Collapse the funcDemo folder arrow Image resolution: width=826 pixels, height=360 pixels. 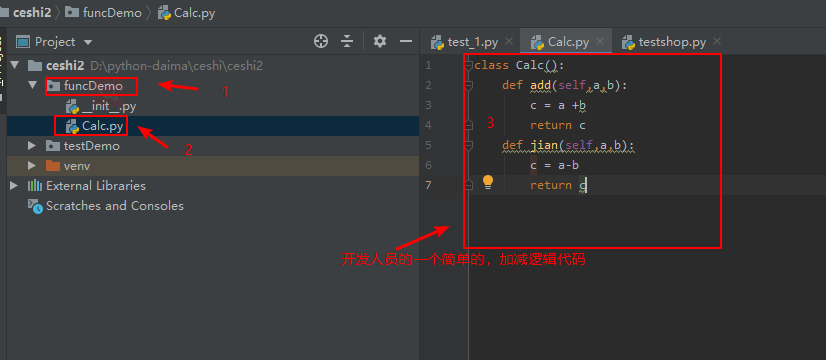[x=33, y=85]
